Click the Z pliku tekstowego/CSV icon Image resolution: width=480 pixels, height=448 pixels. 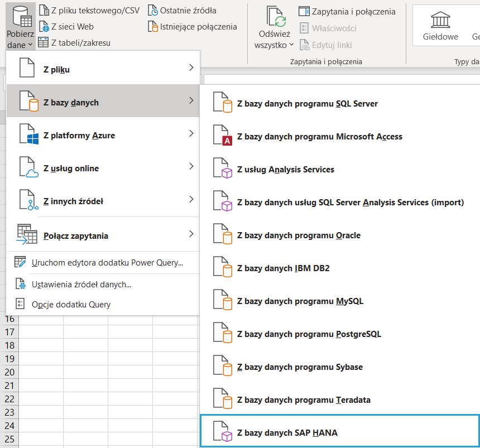44,10
